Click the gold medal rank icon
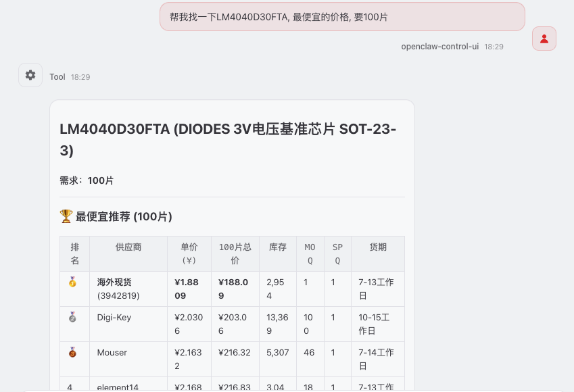This screenshot has height=392, width=574. (72, 283)
